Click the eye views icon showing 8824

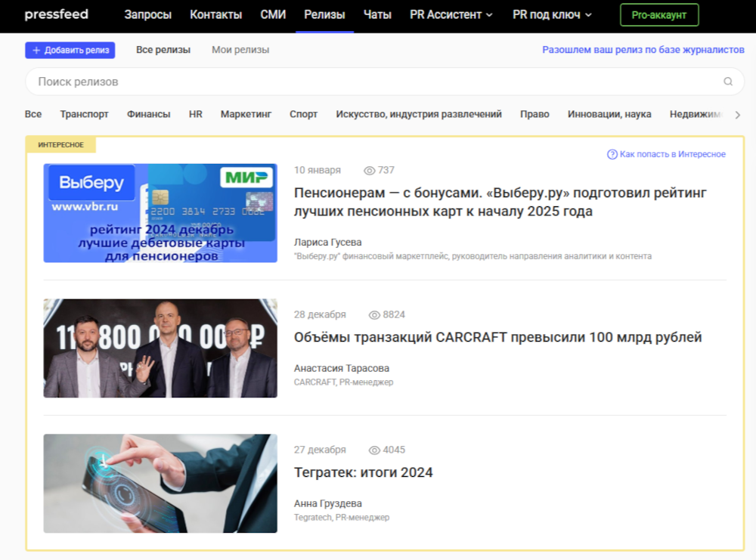pos(375,315)
